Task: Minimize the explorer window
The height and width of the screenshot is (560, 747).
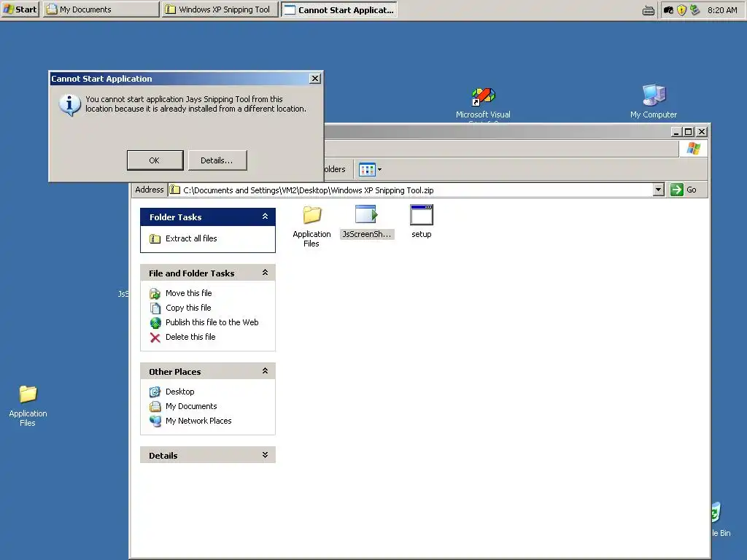Action: (x=676, y=132)
